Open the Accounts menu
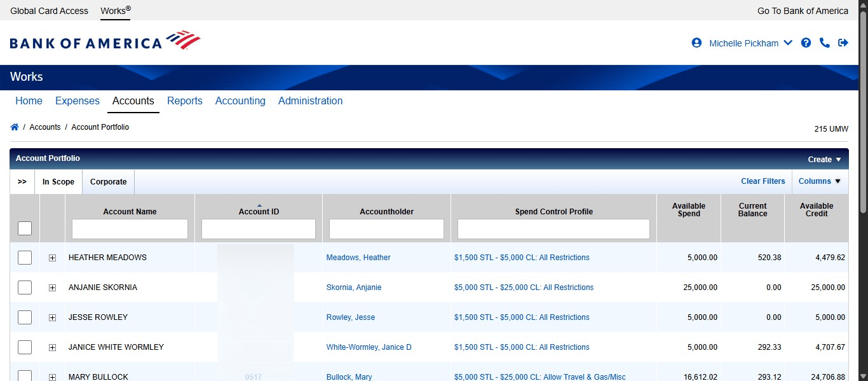The height and width of the screenshot is (381, 868). (x=133, y=100)
